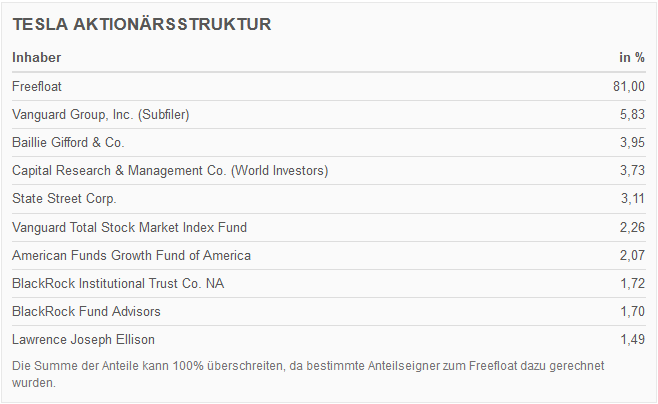This screenshot has height=404, width=658.
Task: Click the 3,73 percentage value
Action: tap(632, 171)
